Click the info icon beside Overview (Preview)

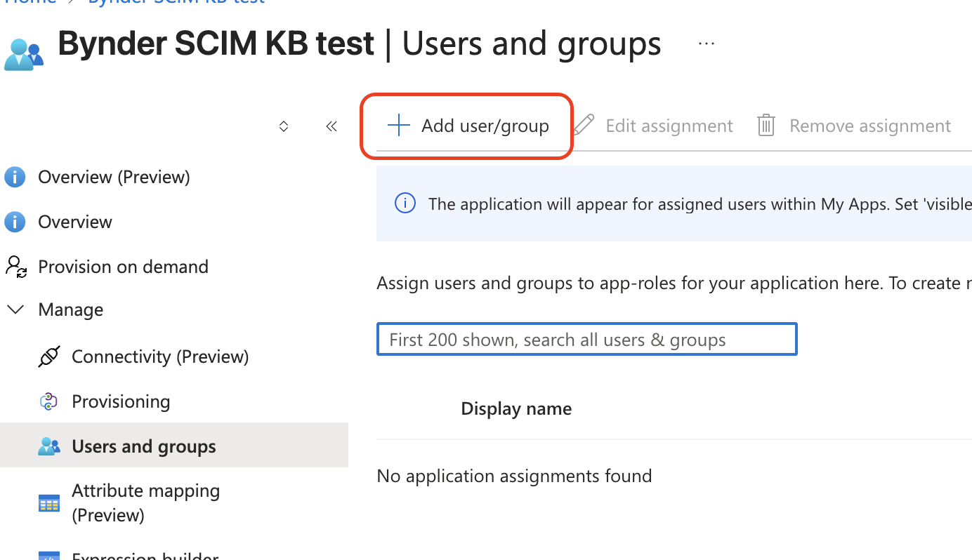(15, 177)
